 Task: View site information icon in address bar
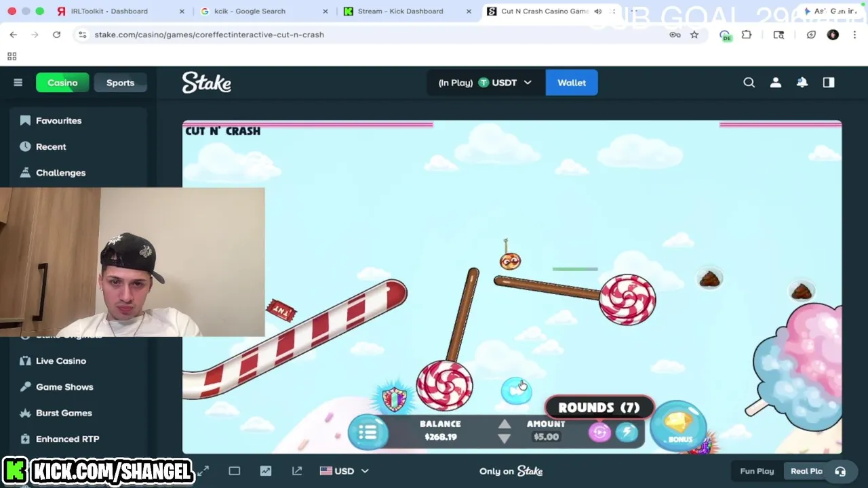pos(82,35)
